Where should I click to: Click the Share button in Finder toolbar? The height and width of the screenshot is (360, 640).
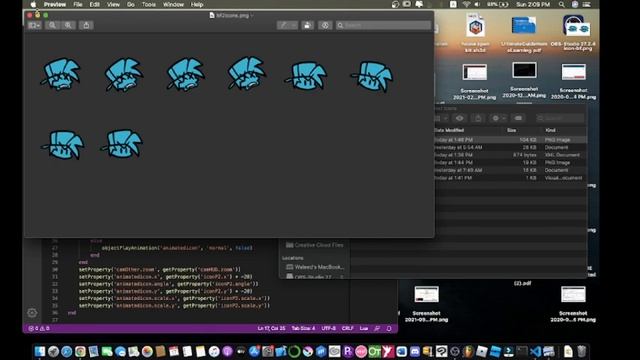click(x=478, y=118)
